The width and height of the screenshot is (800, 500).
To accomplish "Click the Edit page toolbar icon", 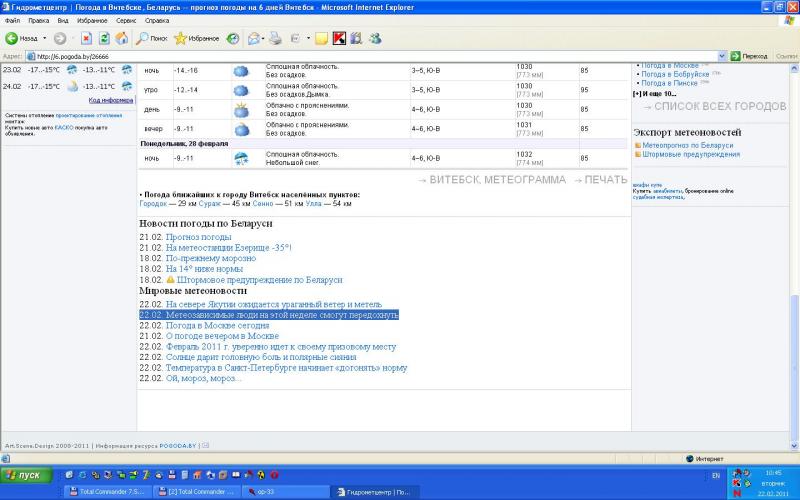I will coord(295,38).
